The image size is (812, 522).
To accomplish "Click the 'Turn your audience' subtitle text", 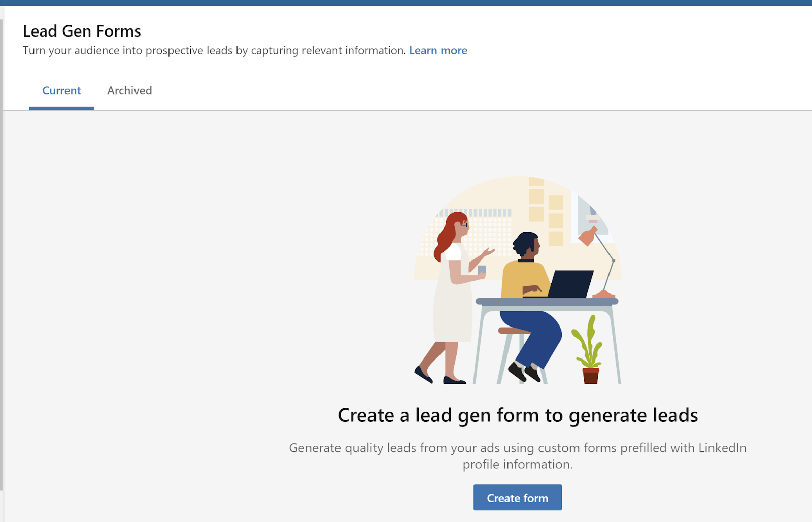I will point(214,51).
